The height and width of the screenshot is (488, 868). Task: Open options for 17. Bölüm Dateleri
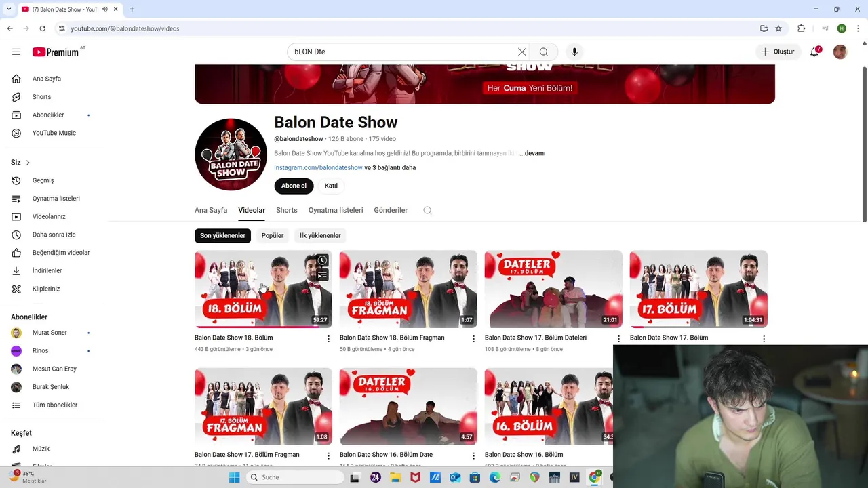click(x=618, y=338)
